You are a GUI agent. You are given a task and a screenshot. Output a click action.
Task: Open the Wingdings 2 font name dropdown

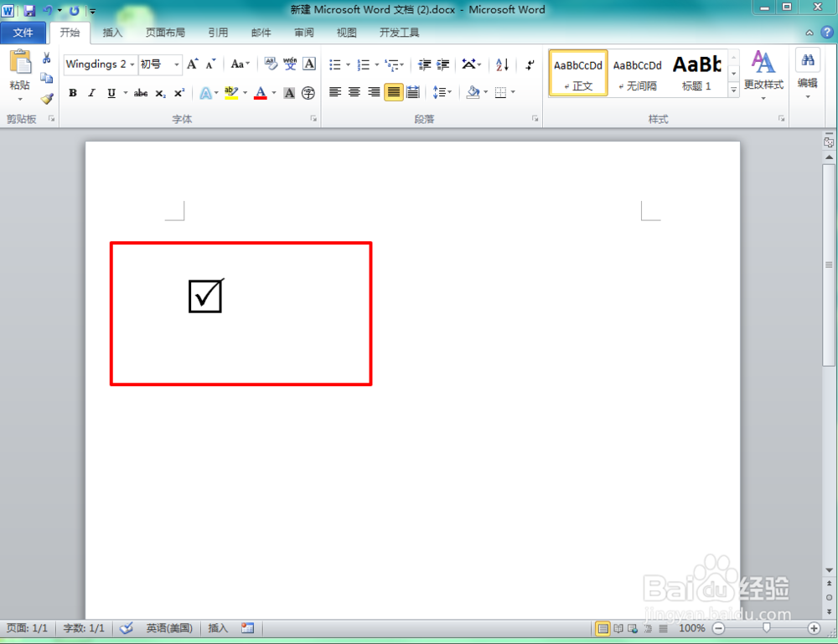click(x=132, y=64)
